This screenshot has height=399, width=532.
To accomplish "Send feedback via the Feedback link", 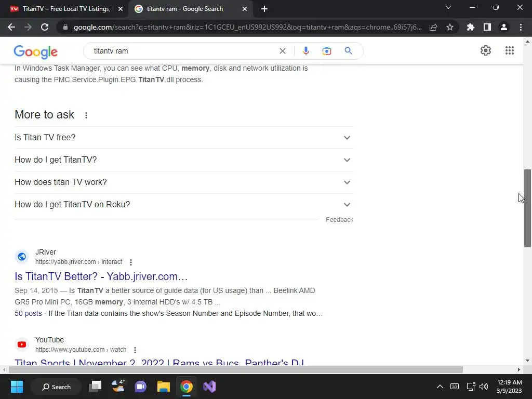I will point(340,220).
